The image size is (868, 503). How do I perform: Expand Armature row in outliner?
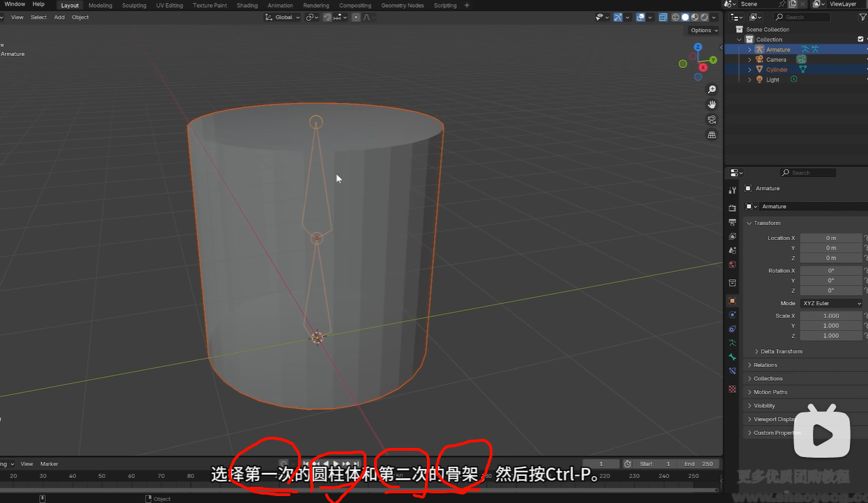pos(750,49)
